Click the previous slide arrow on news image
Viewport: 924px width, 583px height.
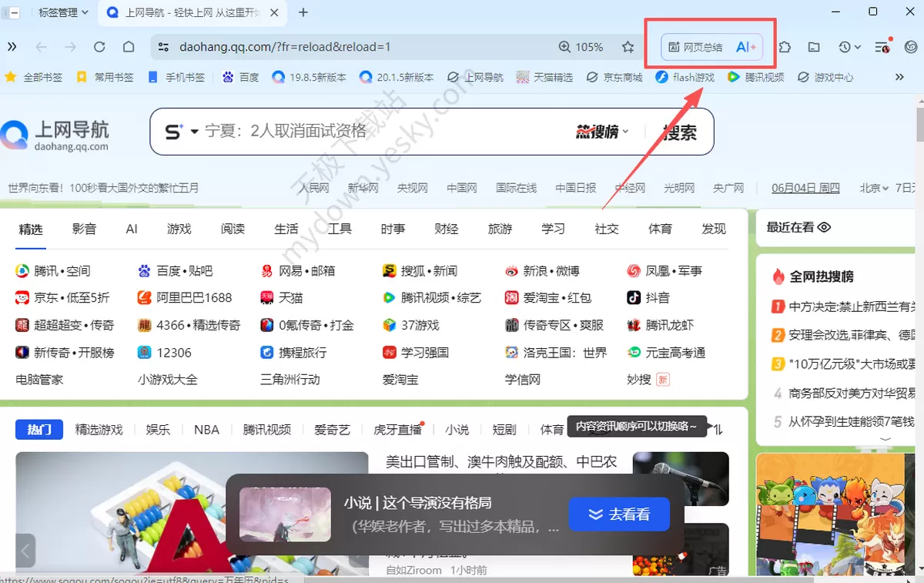[25, 551]
